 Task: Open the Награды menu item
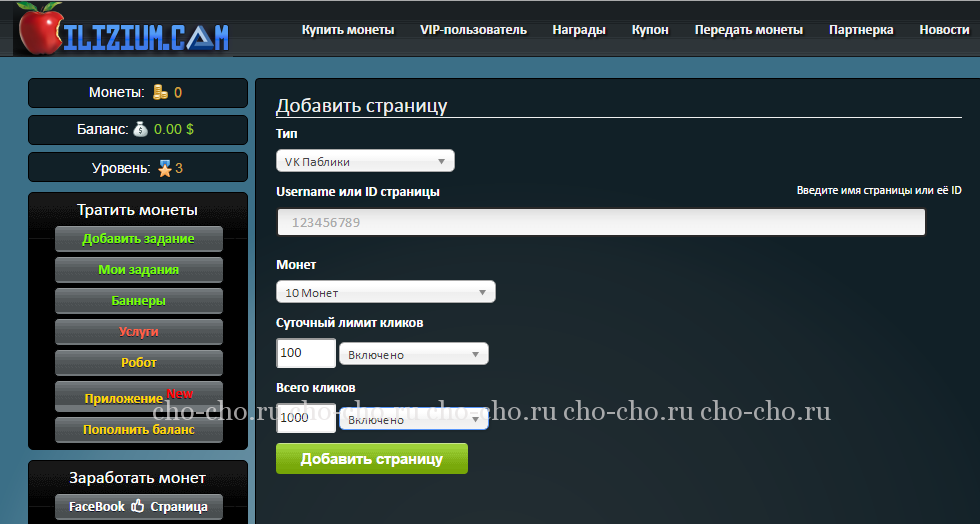tap(579, 30)
